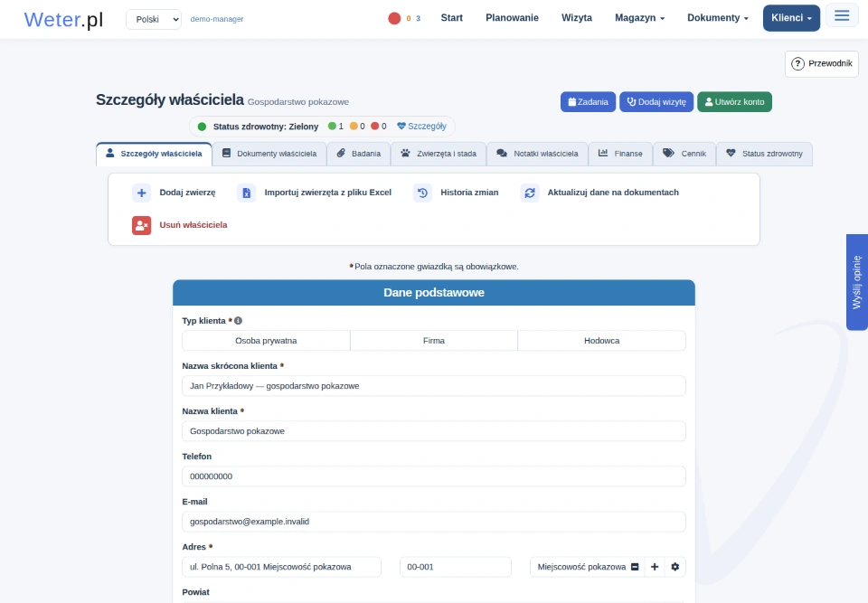Click the Wyślij opinię side button
868x603 pixels.
(x=857, y=282)
